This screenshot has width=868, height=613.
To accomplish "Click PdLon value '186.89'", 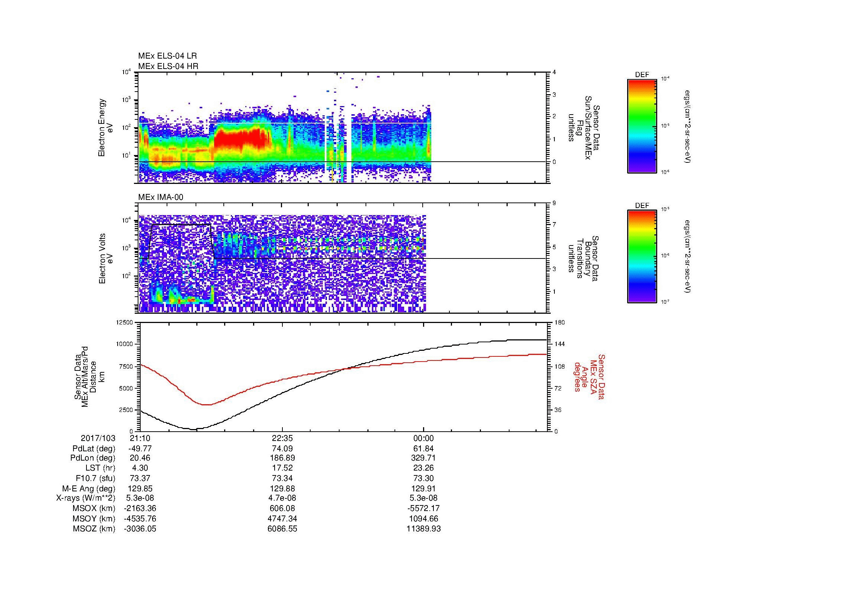I will [x=282, y=458].
